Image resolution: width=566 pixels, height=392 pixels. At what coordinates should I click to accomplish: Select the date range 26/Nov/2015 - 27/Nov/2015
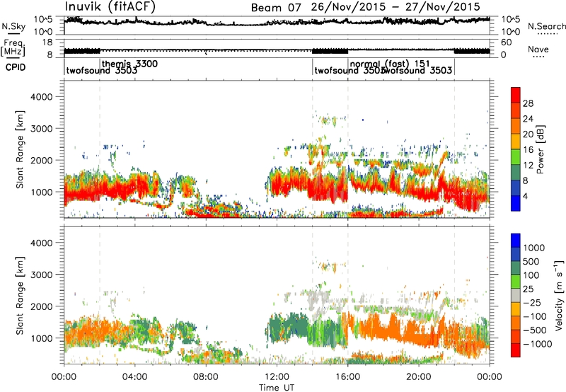pyautogui.click(x=395, y=7)
